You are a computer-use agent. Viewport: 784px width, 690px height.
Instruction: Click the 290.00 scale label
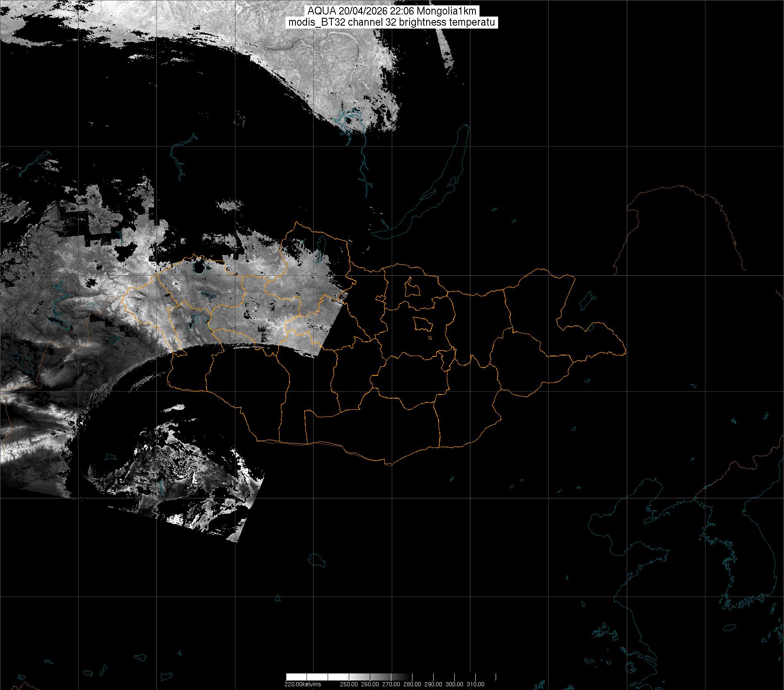point(434,684)
